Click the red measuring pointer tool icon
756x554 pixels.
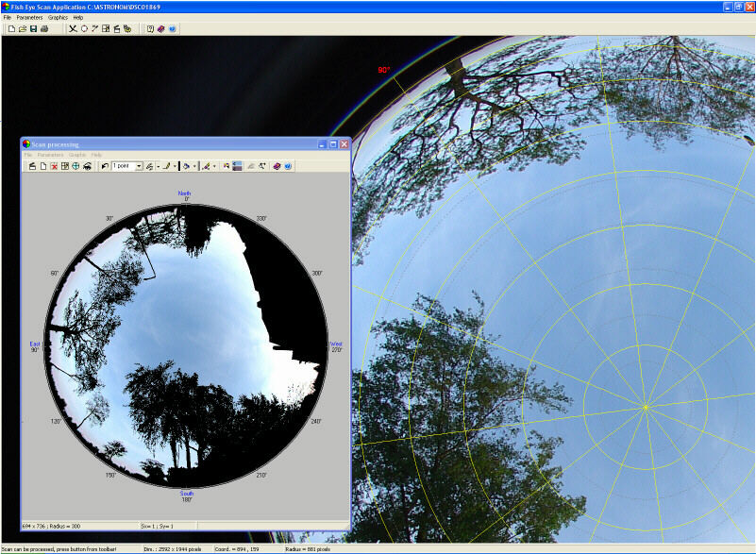94,29
